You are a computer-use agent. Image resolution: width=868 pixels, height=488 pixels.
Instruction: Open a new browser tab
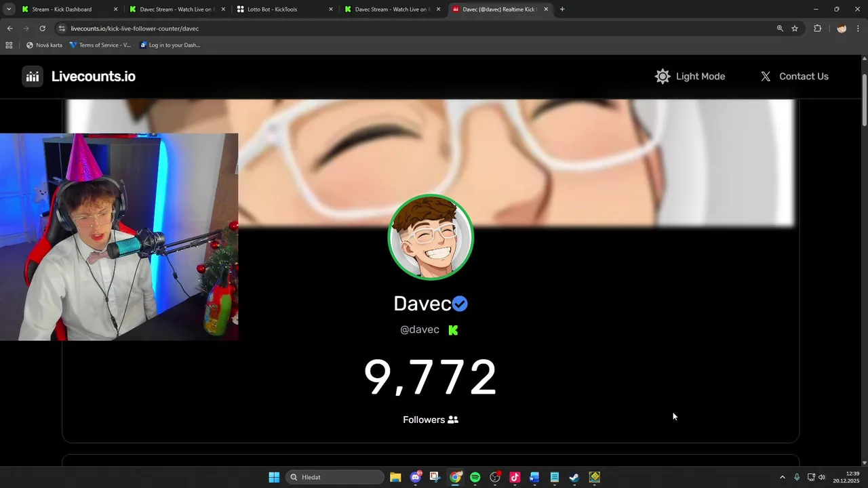coord(562,9)
